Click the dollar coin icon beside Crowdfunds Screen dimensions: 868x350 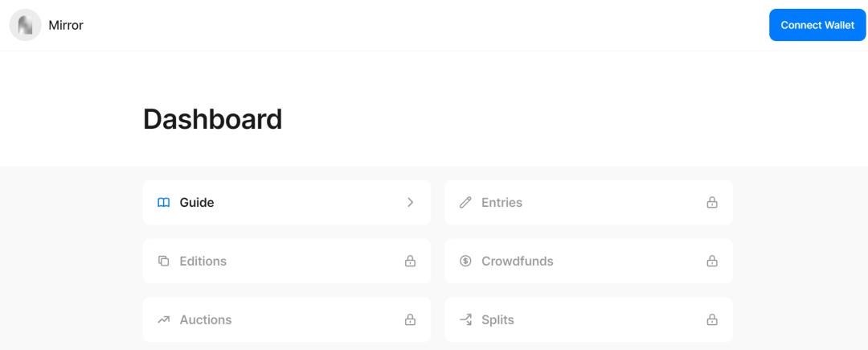point(465,261)
